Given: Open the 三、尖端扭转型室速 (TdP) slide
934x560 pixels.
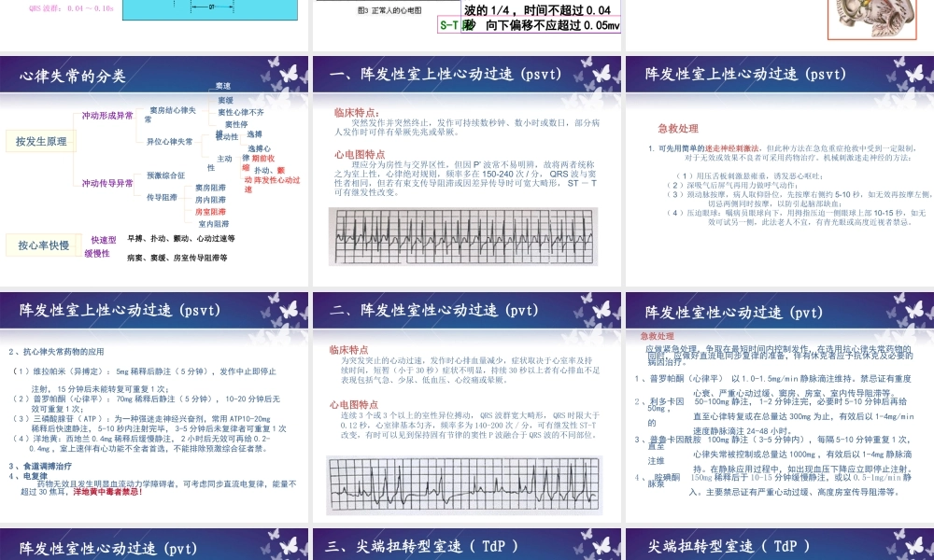Looking at the screenshot, I should [467, 544].
